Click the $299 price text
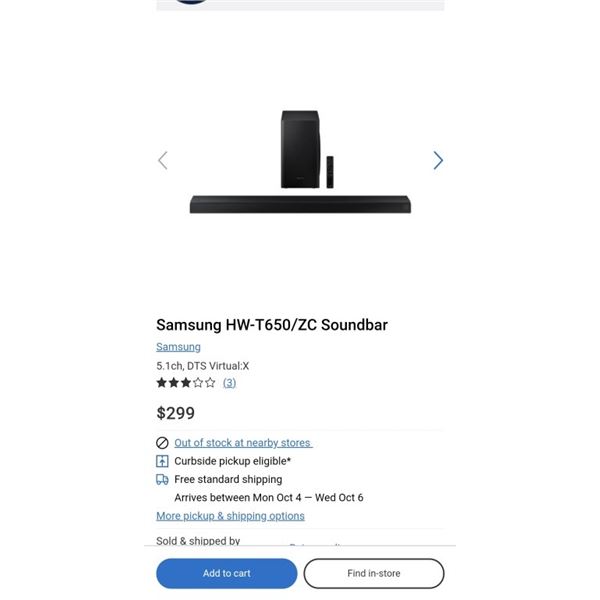The width and height of the screenshot is (600, 600). pyautogui.click(x=176, y=412)
